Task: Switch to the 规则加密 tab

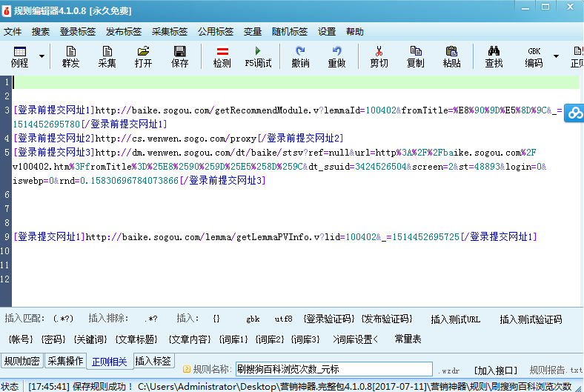Action: [x=21, y=361]
